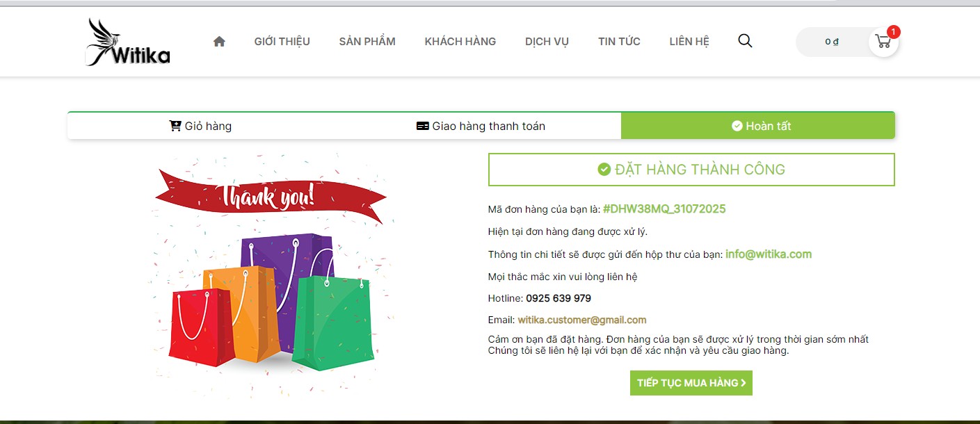
Task: Open the SẢN PHẨM menu
Action: [367, 42]
